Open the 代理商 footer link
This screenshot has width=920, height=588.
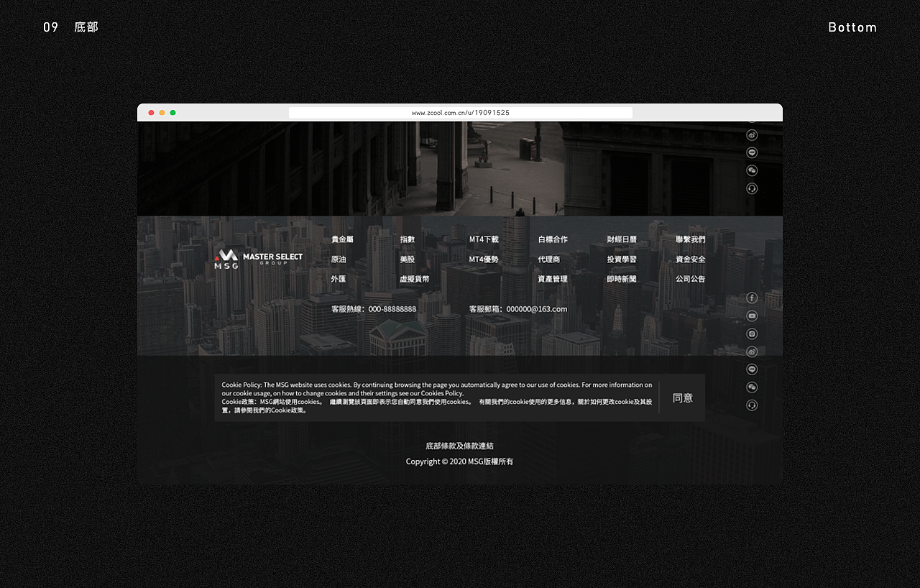549,259
